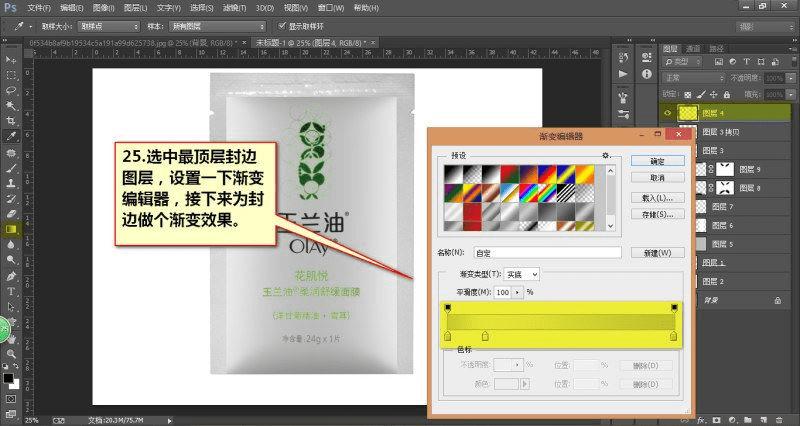Toggle lock transparent pixels
The width and height of the screenshot is (800, 426).
click(x=688, y=94)
